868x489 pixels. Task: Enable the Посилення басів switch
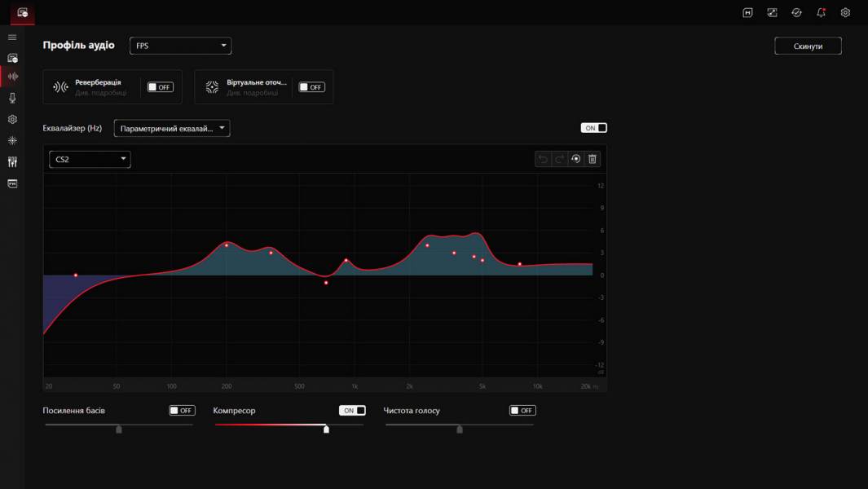(x=182, y=411)
